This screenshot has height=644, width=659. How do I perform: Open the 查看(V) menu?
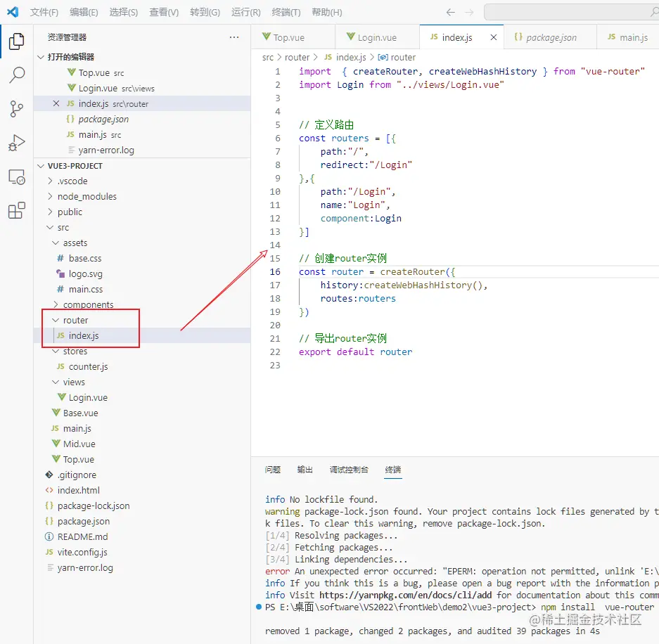164,12
